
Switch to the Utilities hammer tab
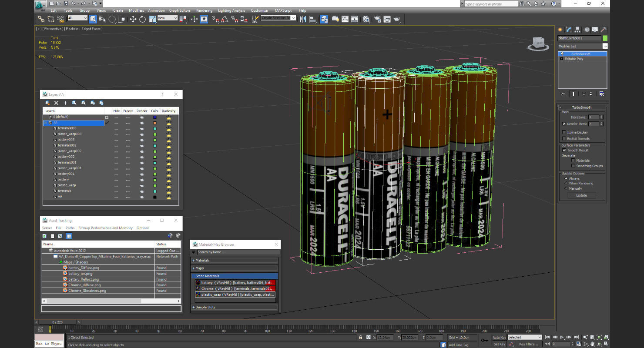(604, 30)
